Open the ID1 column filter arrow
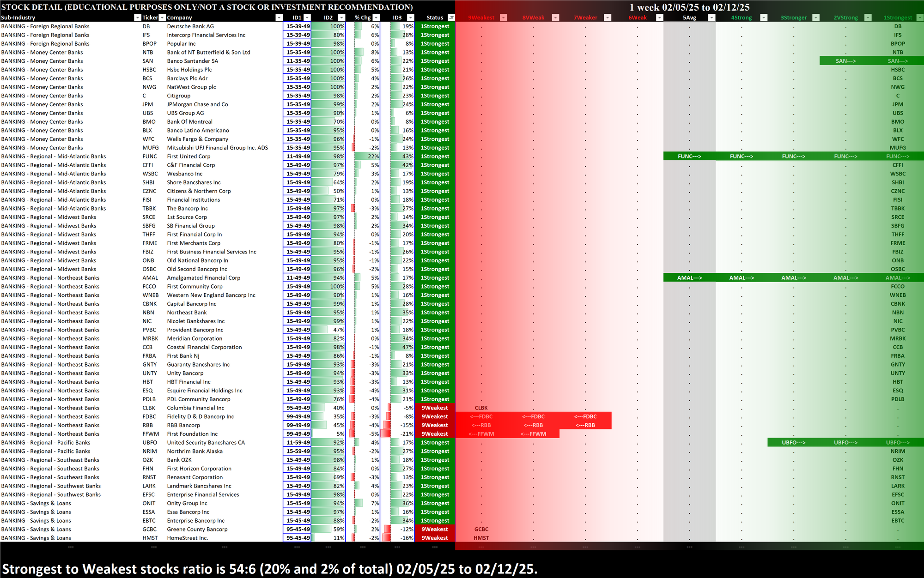This screenshot has height=578, width=924. [307, 18]
